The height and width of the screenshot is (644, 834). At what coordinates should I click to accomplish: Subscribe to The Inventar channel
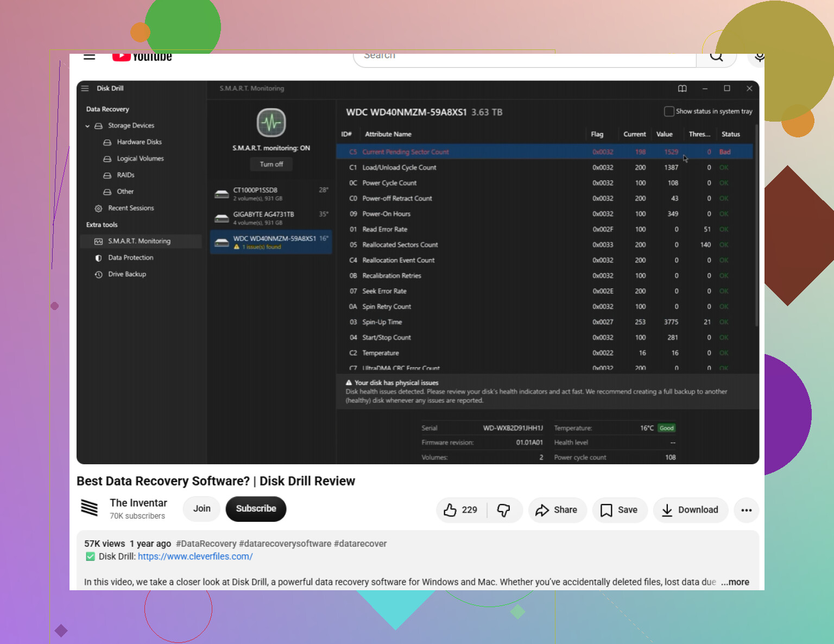(256, 509)
